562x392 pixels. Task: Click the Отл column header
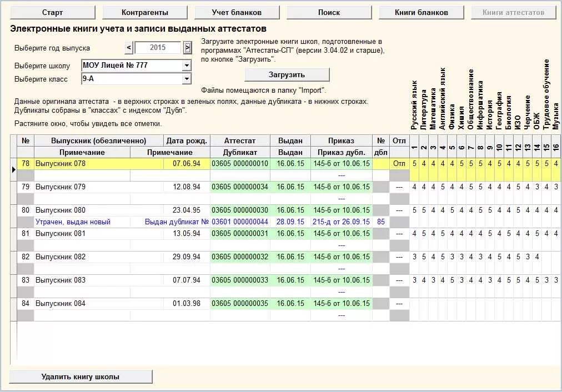(x=399, y=140)
